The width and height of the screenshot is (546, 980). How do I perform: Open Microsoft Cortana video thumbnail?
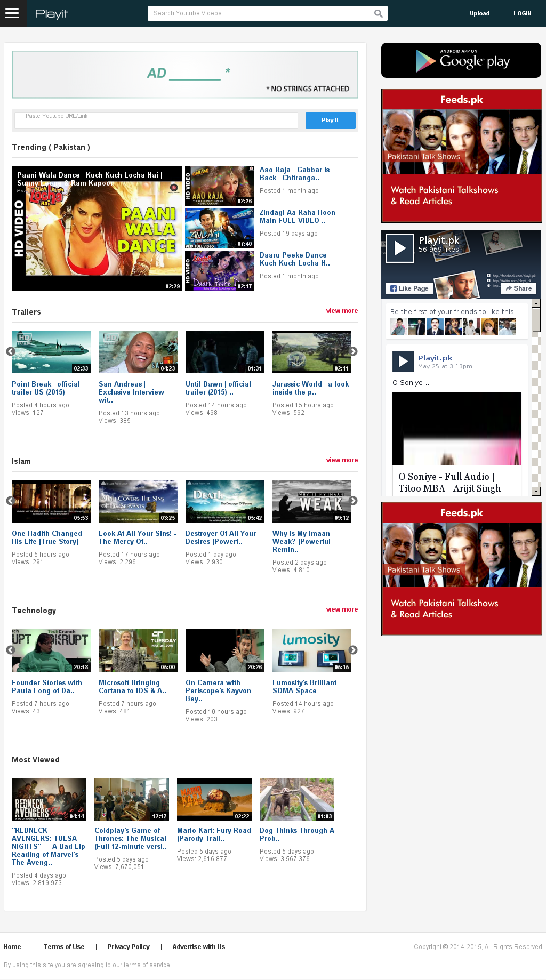[x=138, y=650]
